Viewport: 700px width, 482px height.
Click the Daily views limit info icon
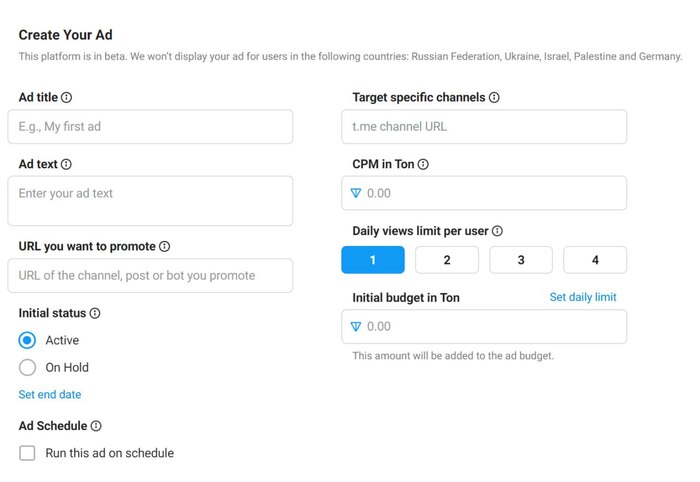497,231
